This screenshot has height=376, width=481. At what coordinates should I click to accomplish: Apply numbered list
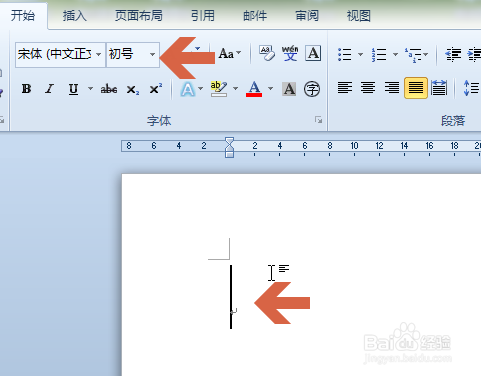(x=379, y=55)
